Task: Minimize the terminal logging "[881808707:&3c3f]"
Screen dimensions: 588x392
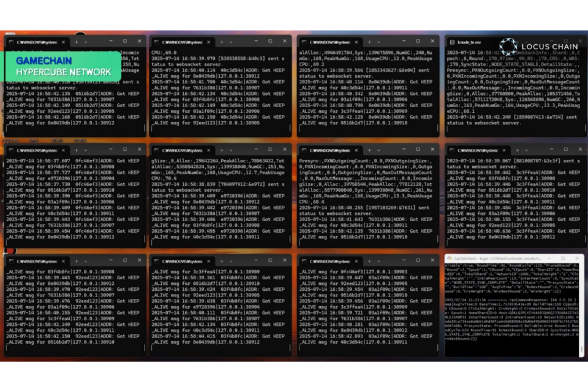Action: coord(552,150)
